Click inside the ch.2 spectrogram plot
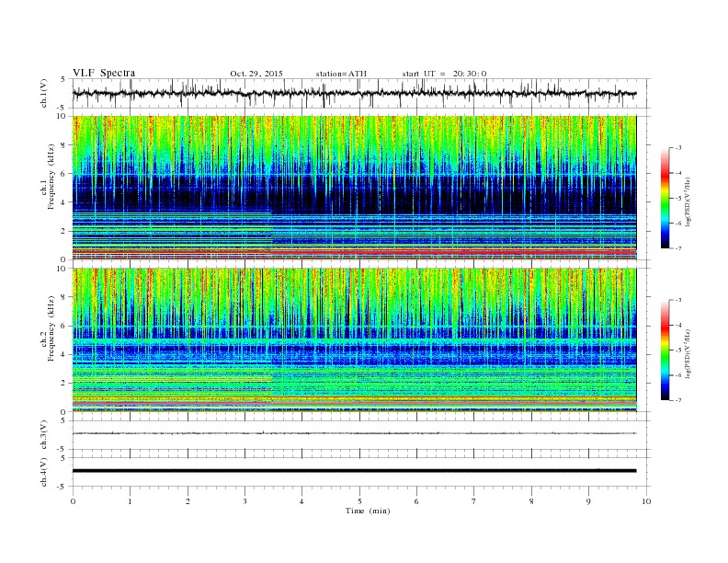This screenshot has width=728, height=563. 354,340
